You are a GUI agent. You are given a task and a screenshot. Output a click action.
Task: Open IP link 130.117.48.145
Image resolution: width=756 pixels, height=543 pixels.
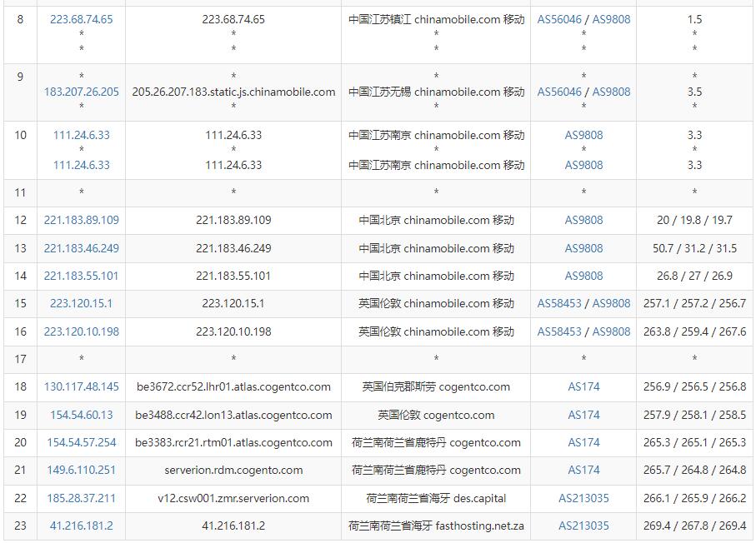pyautogui.click(x=82, y=387)
